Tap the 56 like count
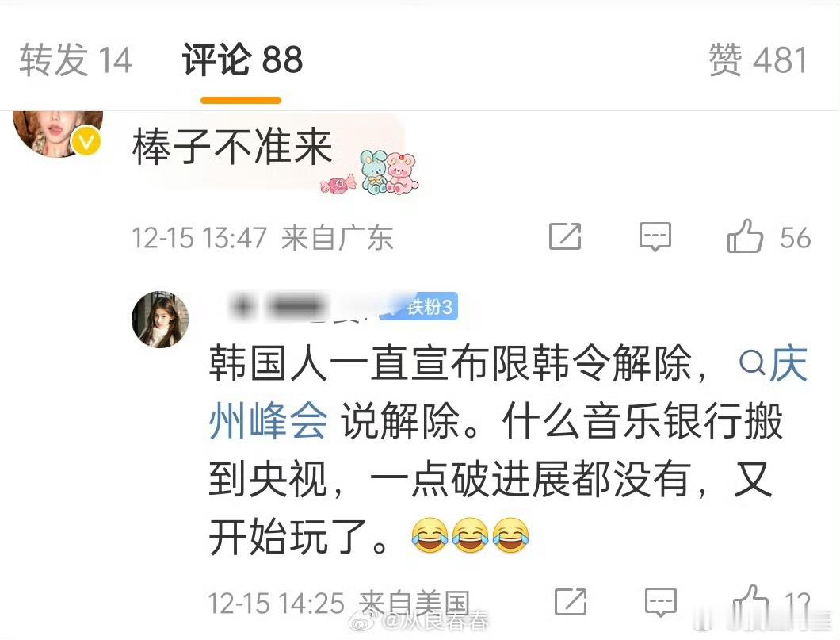The image size is (840, 640). [795, 237]
